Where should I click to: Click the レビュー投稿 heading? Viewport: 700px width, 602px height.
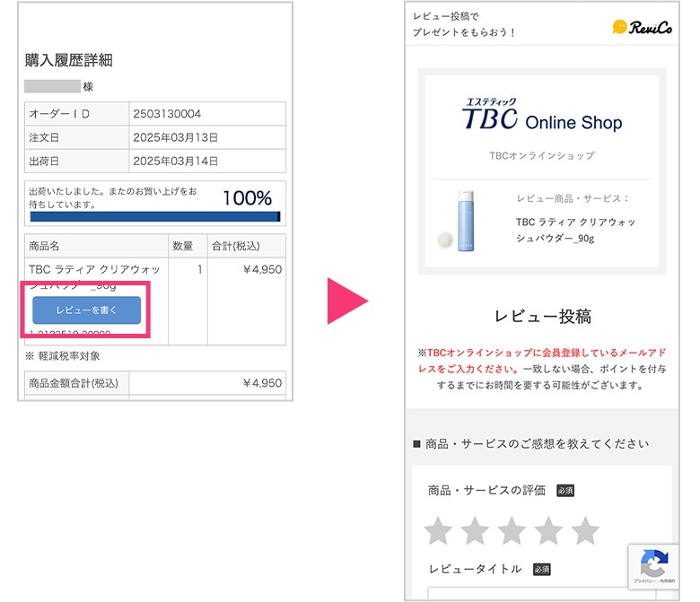click(x=542, y=317)
